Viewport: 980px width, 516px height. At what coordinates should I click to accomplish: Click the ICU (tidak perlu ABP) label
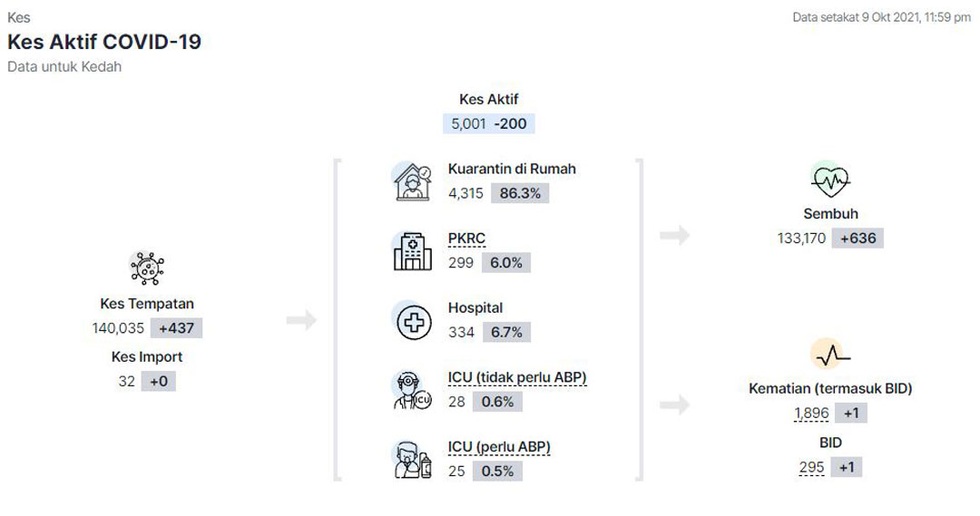pos(517,377)
